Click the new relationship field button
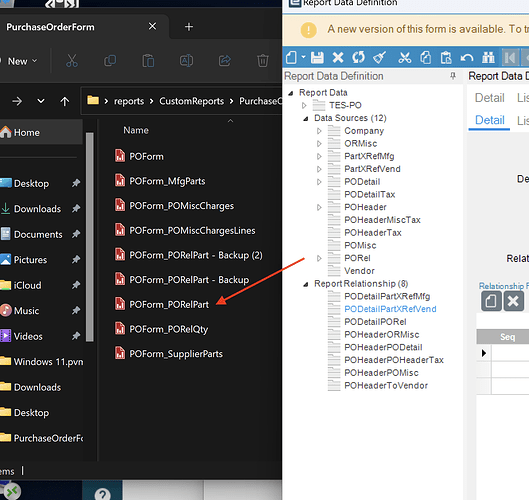529x500 pixels. (x=491, y=301)
